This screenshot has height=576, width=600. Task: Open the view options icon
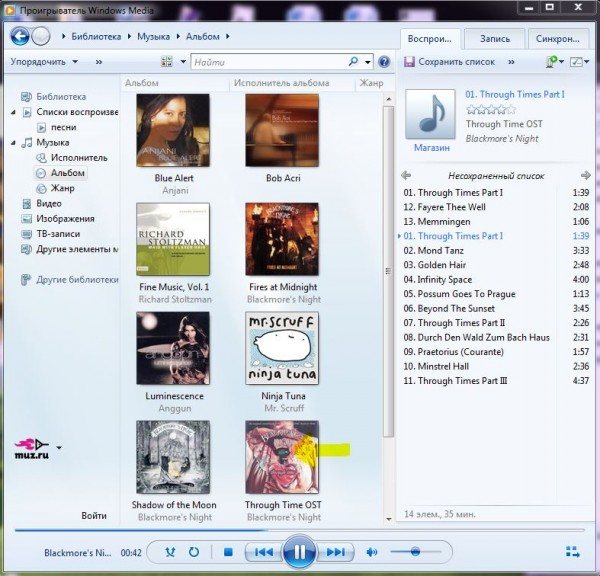coord(167,61)
